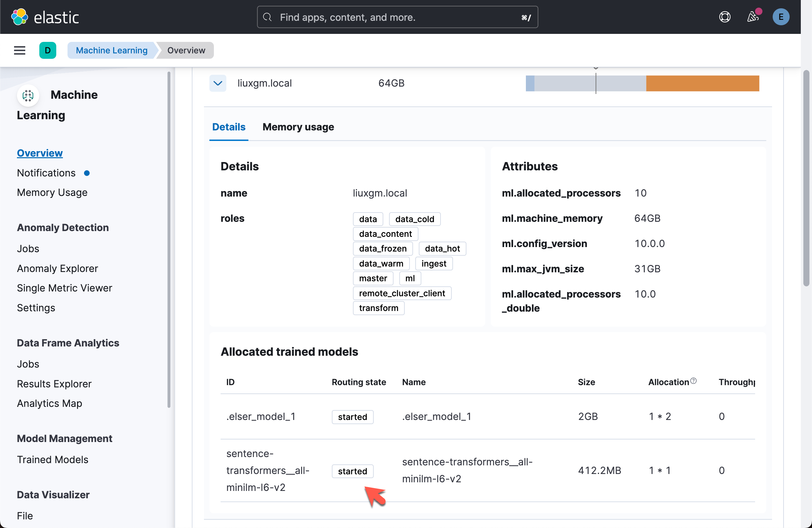Go to the Notifications page
Image resolution: width=812 pixels, height=528 pixels.
coord(46,173)
